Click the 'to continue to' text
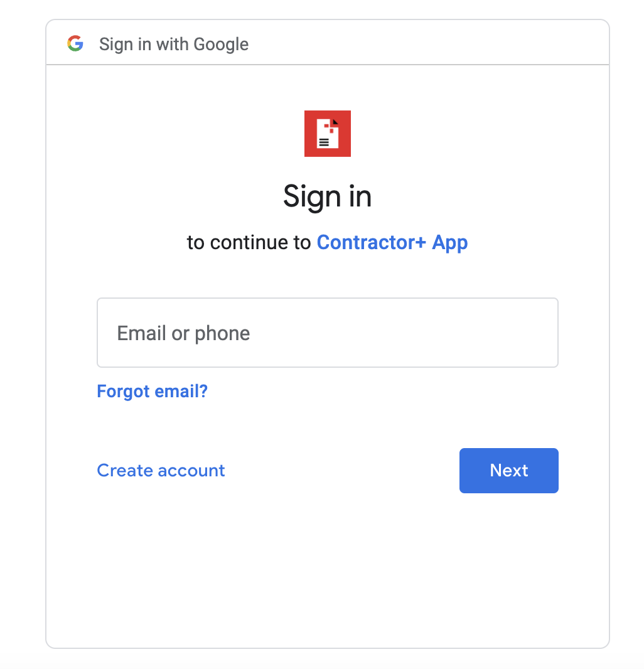 tap(249, 243)
